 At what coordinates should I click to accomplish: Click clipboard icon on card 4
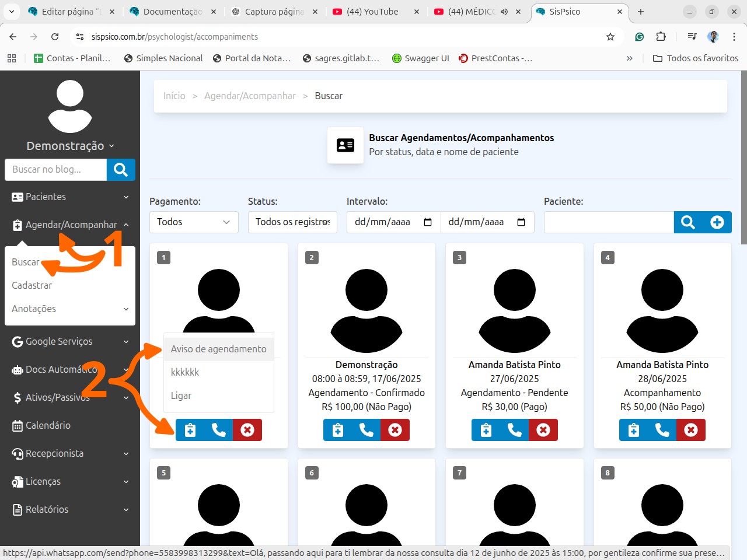[x=634, y=430]
